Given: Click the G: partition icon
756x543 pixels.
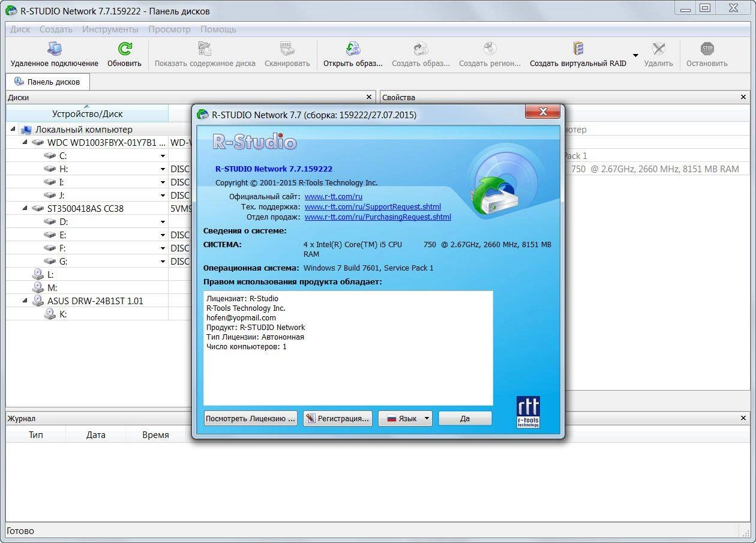Looking at the screenshot, I should pos(50,262).
